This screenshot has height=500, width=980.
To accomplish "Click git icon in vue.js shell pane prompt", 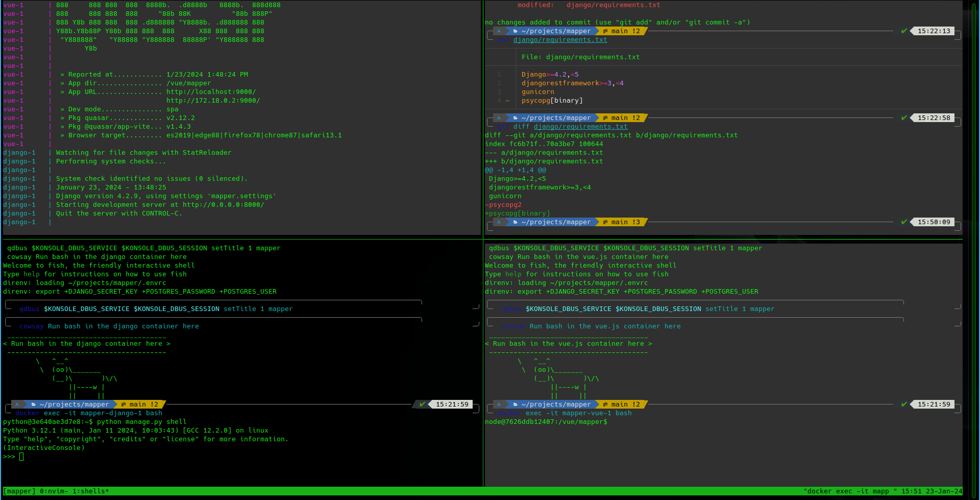I will click(605, 404).
